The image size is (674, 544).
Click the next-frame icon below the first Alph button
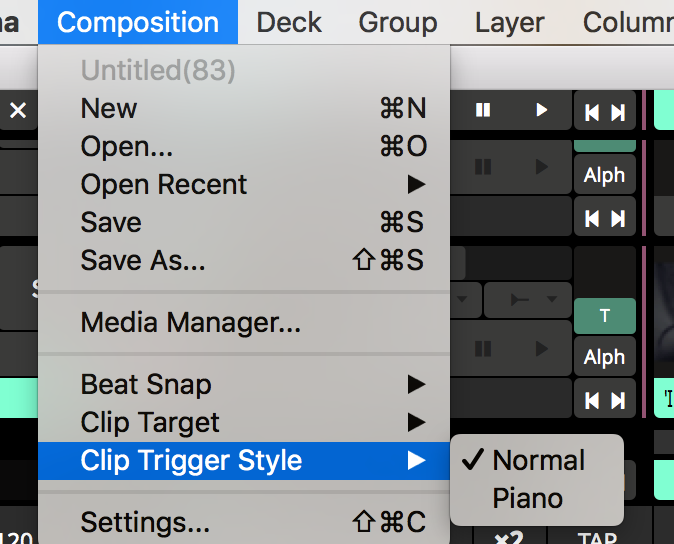618,217
